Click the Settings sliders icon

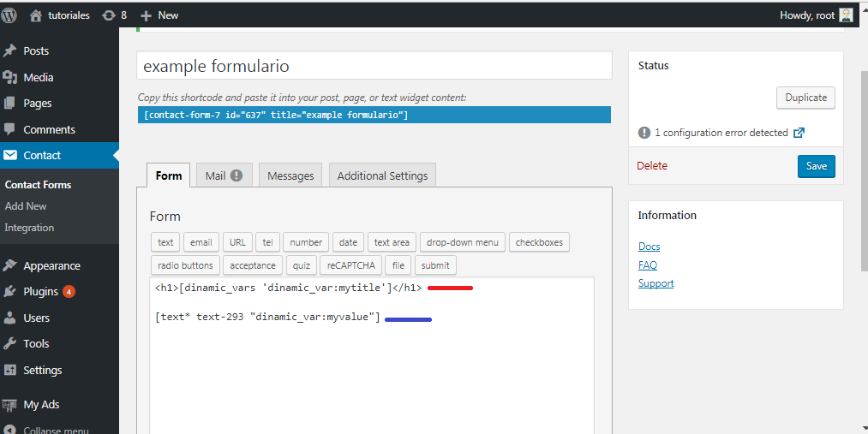(x=10, y=370)
